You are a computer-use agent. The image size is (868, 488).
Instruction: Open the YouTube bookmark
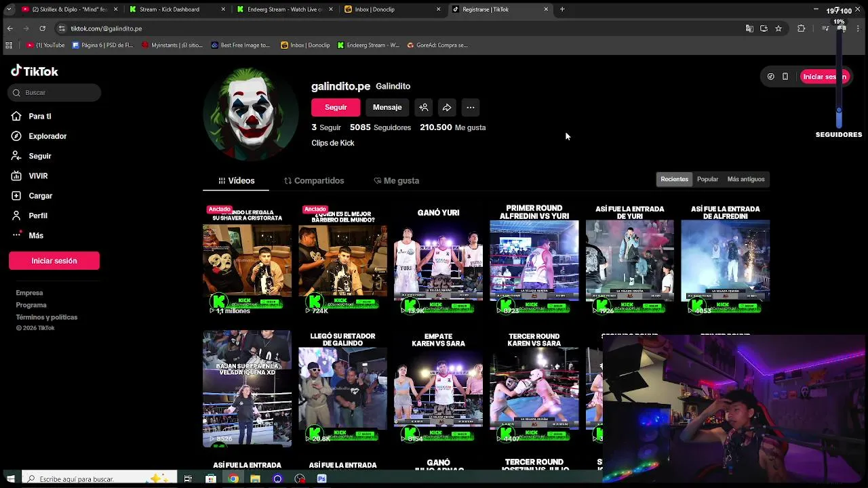pyautogui.click(x=45, y=45)
